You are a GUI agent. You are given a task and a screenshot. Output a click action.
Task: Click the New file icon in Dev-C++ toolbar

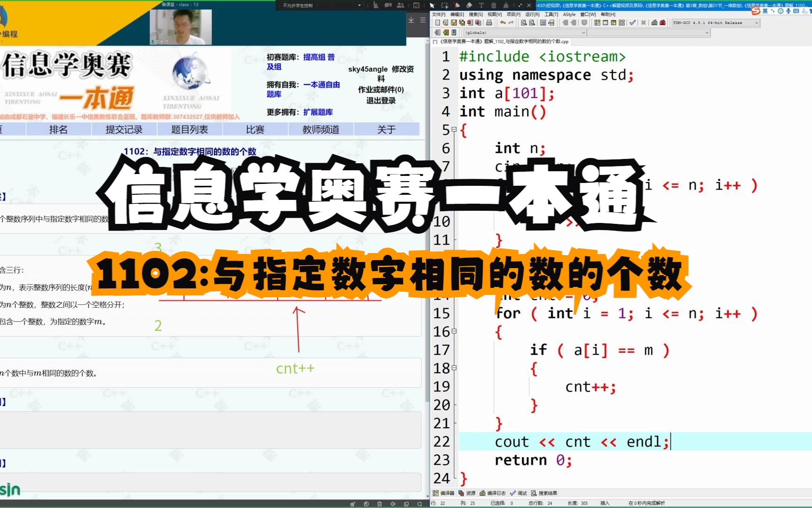click(x=437, y=23)
